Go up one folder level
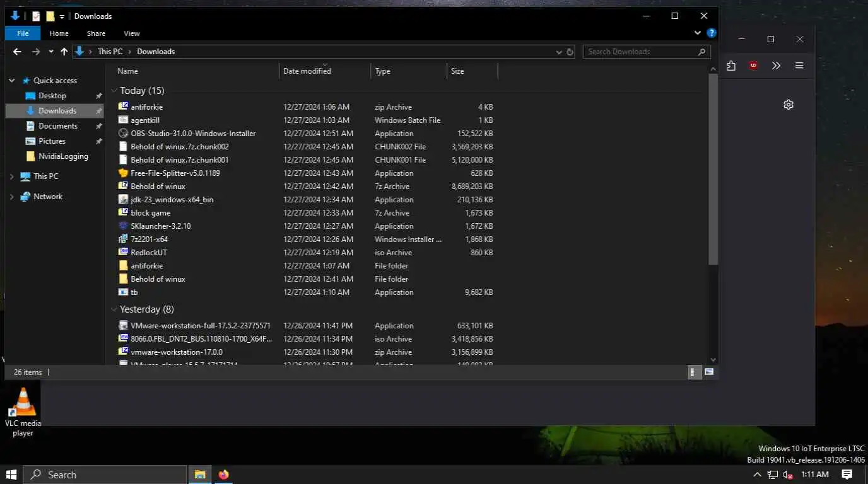 point(64,52)
